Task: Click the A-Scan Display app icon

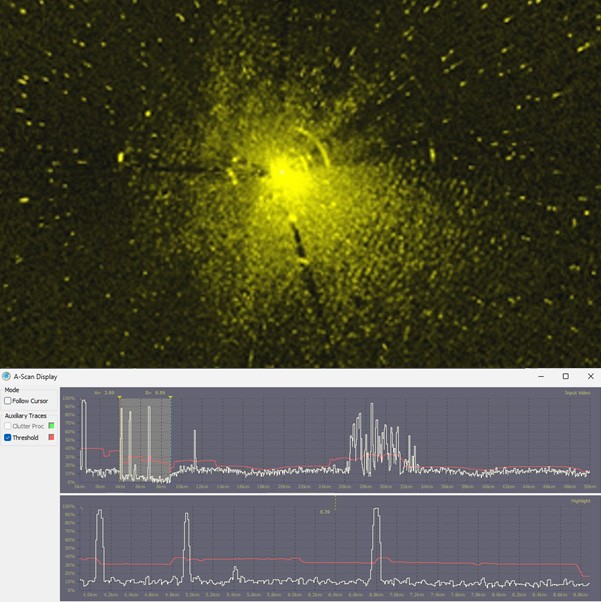Action: [x=7, y=377]
